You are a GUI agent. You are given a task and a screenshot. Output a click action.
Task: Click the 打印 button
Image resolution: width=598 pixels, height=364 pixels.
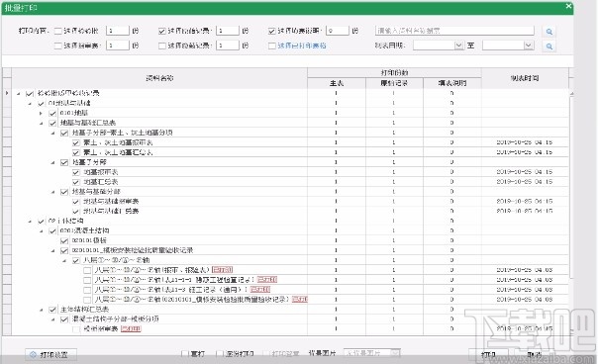[x=488, y=354]
